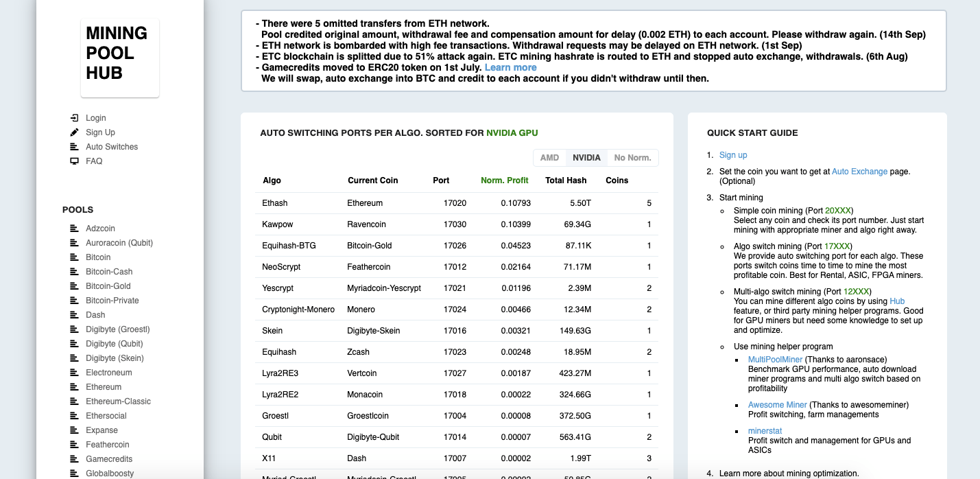Click the X11 algo cell
This screenshot has width=980, height=479.
(269, 458)
